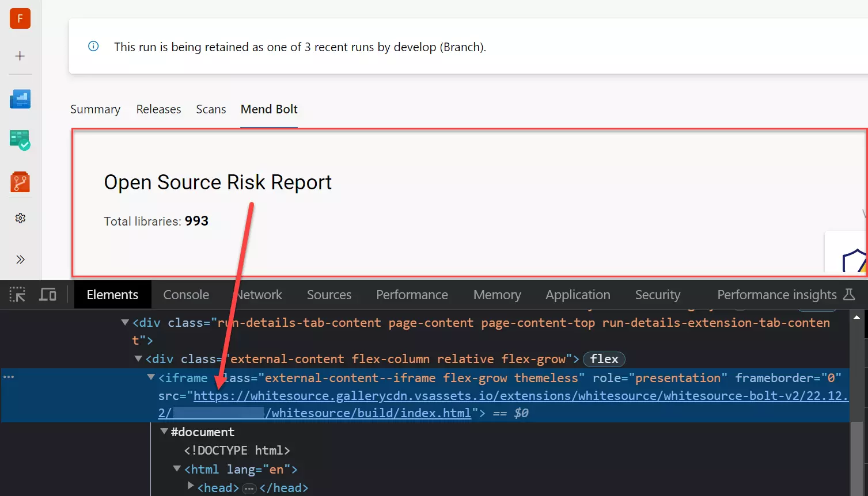This screenshot has width=868, height=496.
Task: Collapse the iframe node triangle
Action: pyautogui.click(x=151, y=377)
